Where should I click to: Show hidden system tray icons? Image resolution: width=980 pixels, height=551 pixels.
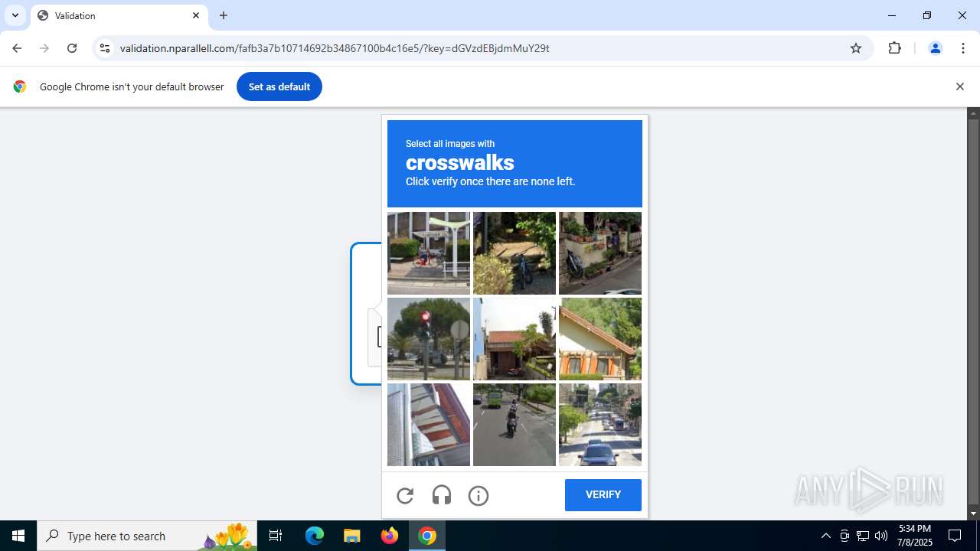click(x=825, y=536)
